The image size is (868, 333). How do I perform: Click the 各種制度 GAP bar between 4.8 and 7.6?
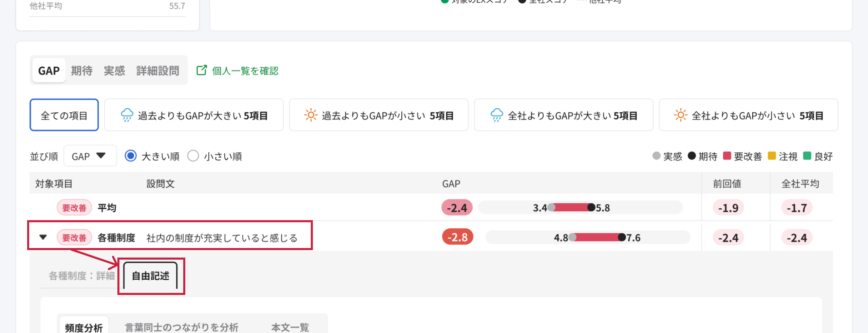click(x=597, y=237)
